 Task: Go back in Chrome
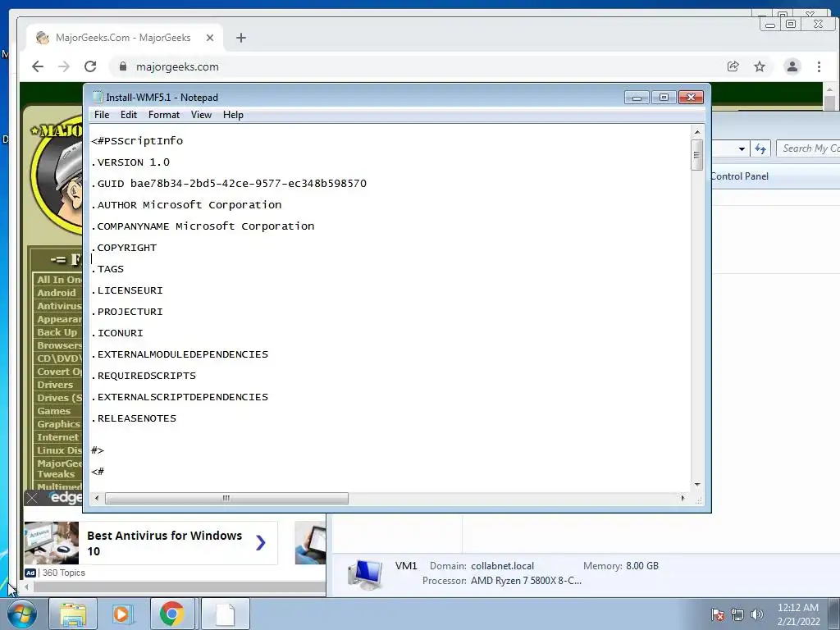pyautogui.click(x=38, y=66)
